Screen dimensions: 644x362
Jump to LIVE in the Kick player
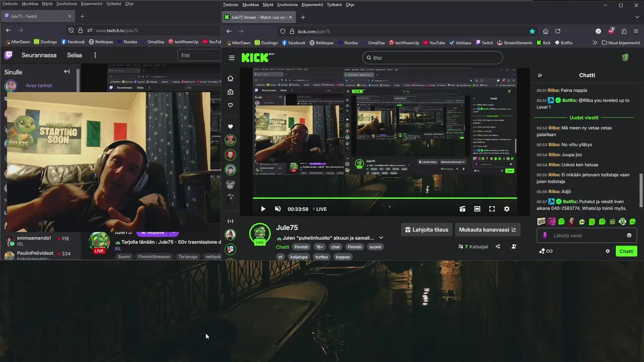click(319, 209)
